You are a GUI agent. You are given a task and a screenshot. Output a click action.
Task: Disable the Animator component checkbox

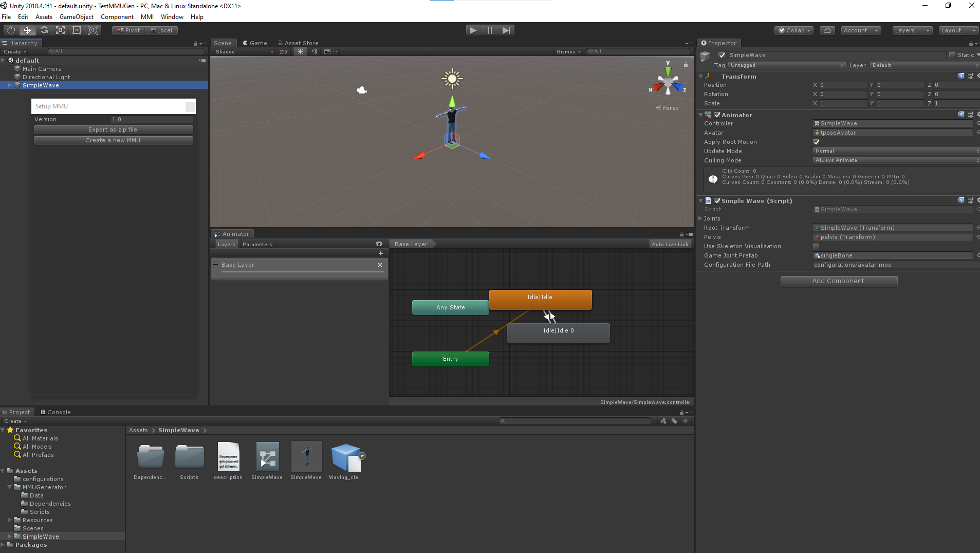pos(717,115)
